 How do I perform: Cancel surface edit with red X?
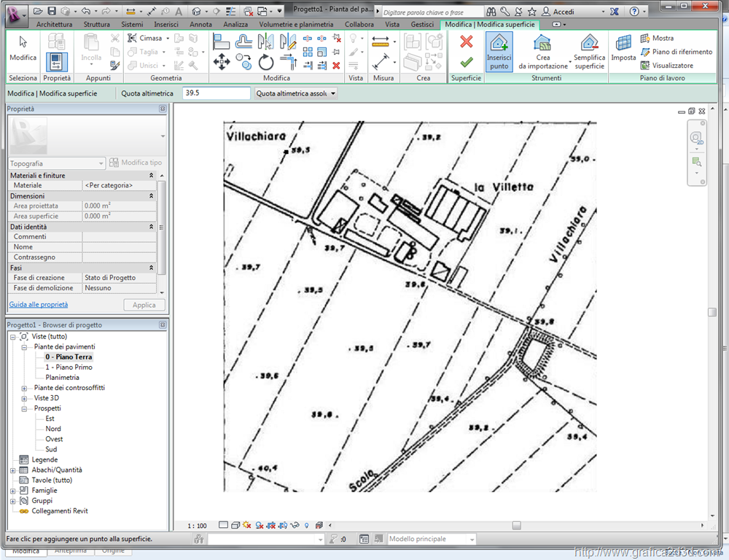pos(467,42)
